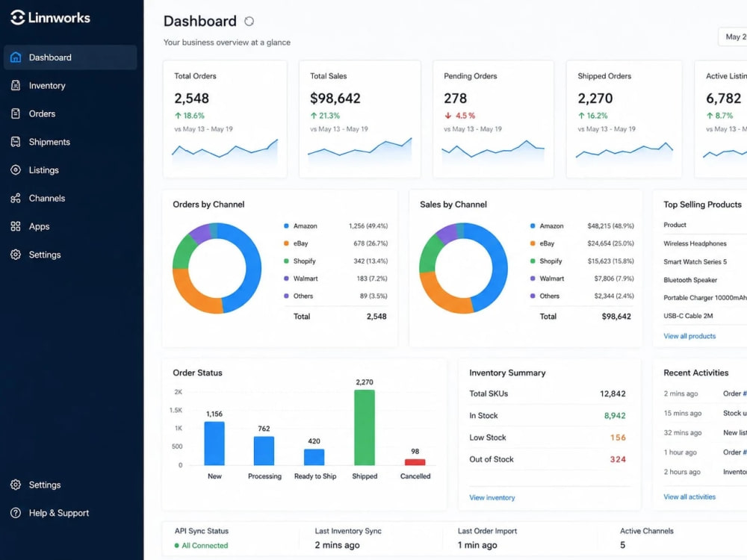Screen dimensions: 747x560
Task: Open the Inventory menu item
Action: pos(70,85)
